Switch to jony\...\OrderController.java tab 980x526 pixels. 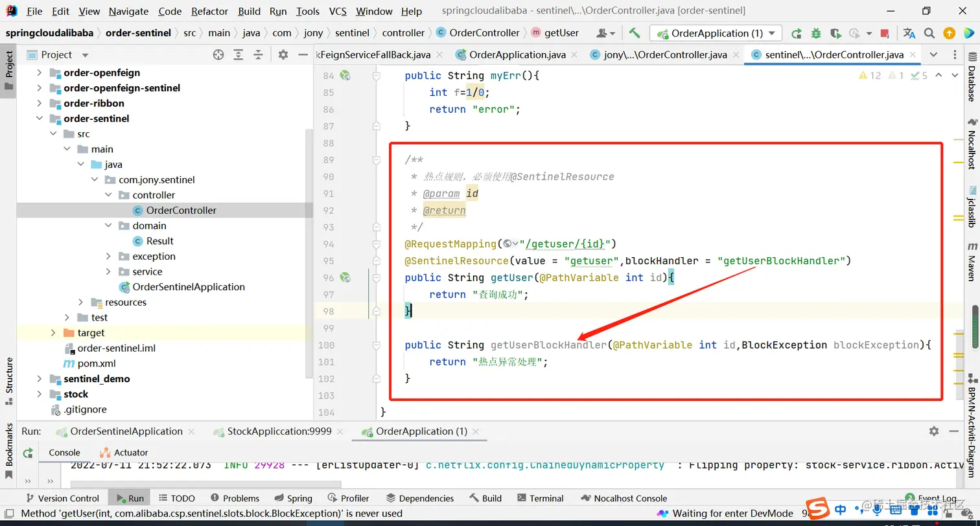pyautogui.click(x=665, y=54)
